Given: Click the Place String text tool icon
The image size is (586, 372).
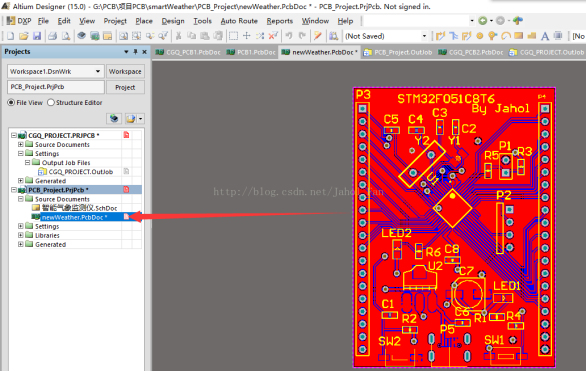Looking at the screenshot, I should pyautogui.click(x=545, y=36).
